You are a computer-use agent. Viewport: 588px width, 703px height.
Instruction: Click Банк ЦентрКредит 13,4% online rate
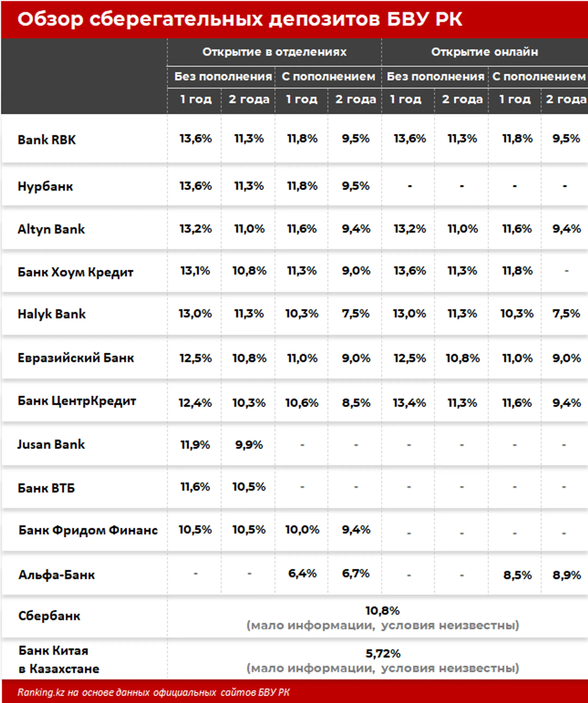click(409, 403)
